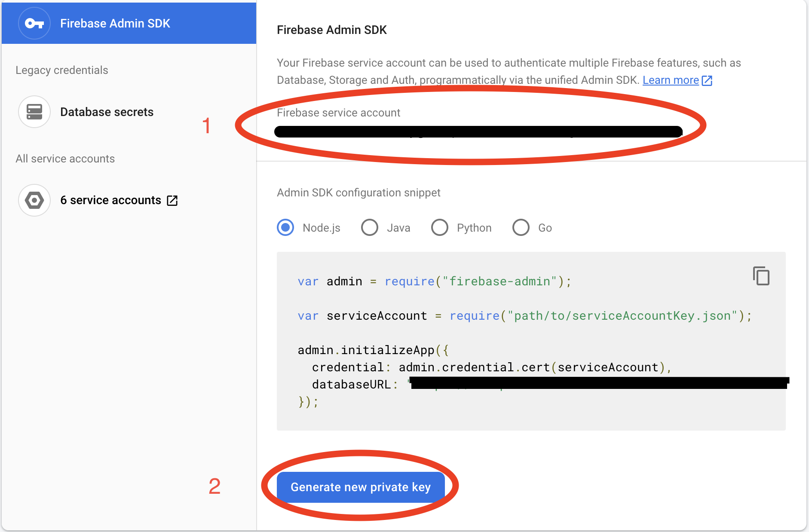Viewport: 809px width, 532px height.
Task: Open the 6 service accounts link
Action: (x=110, y=200)
